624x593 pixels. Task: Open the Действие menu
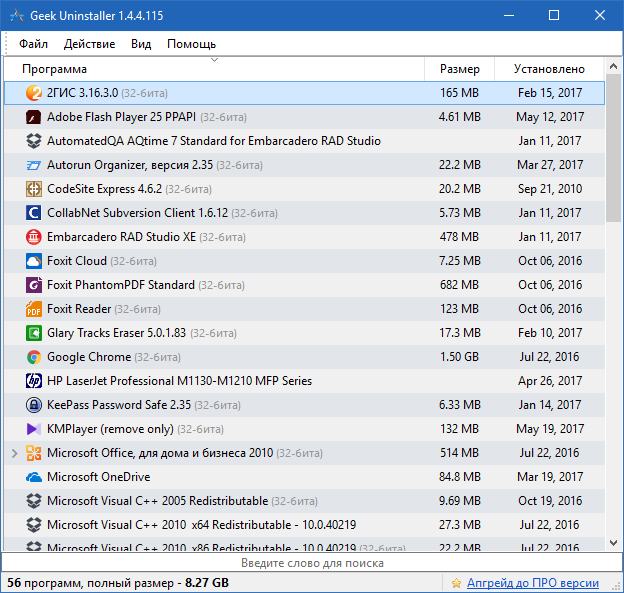point(89,44)
